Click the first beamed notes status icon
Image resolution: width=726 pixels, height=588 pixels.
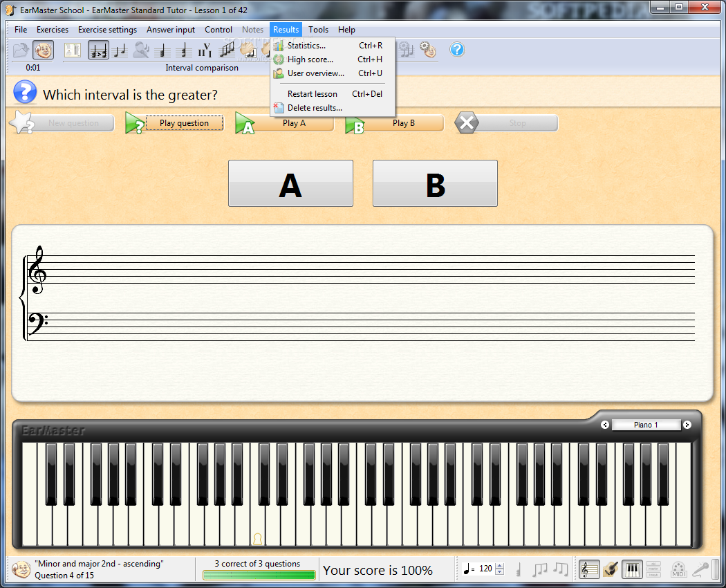tap(540, 569)
